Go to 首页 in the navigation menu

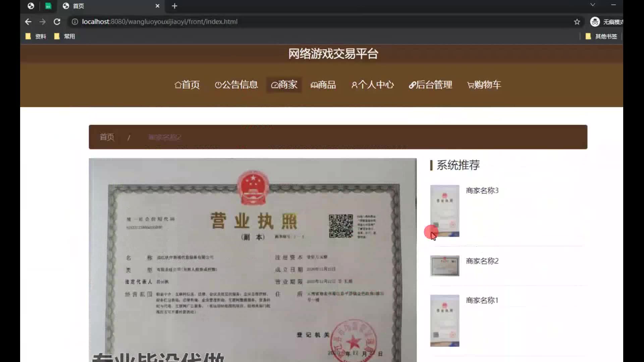(187, 85)
